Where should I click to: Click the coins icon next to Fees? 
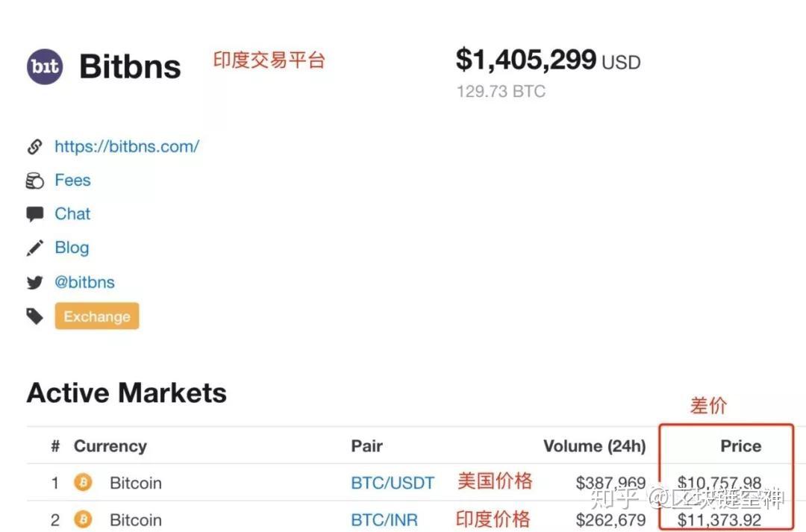click(34, 181)
